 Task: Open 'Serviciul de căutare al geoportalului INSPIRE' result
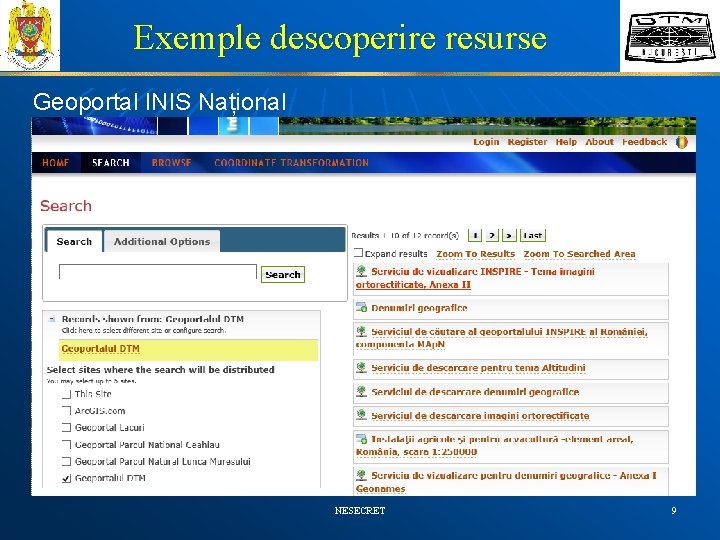point(501,338)
